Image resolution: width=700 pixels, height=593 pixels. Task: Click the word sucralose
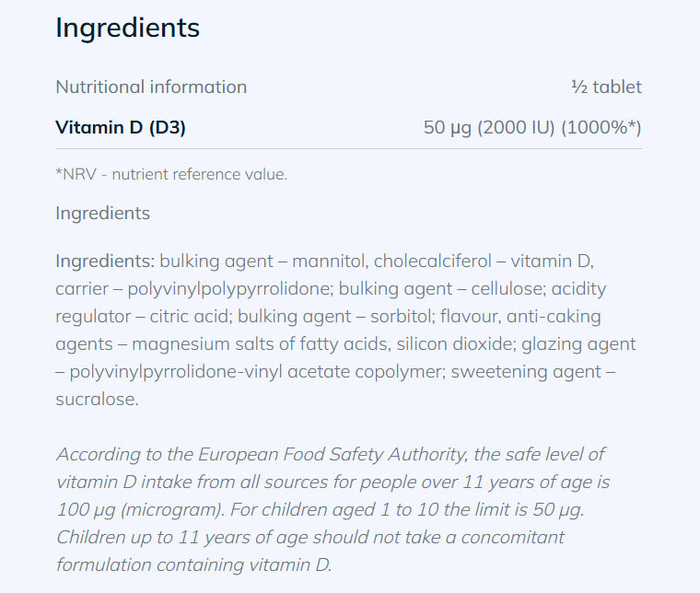click(95, 400)
